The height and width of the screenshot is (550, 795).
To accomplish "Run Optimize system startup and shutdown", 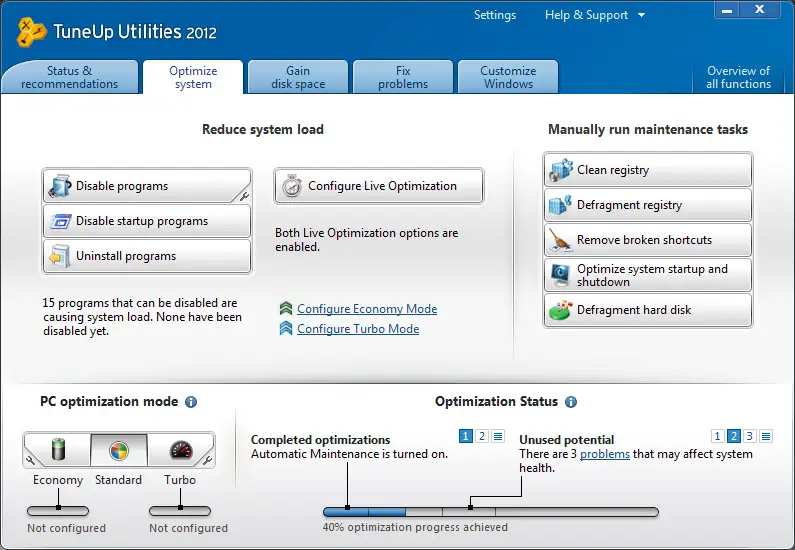I will tap(648, 275).
